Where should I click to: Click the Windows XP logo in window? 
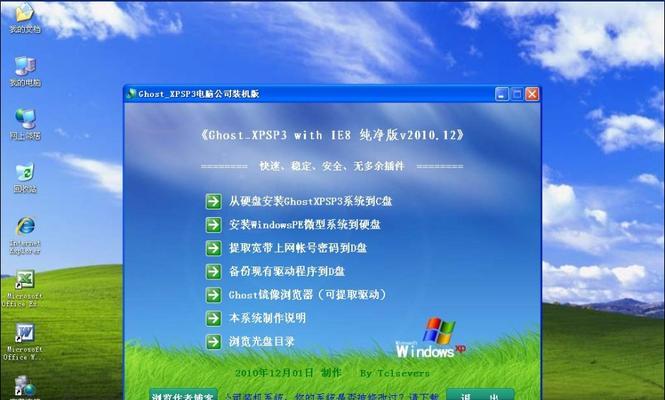coord(431,338)
